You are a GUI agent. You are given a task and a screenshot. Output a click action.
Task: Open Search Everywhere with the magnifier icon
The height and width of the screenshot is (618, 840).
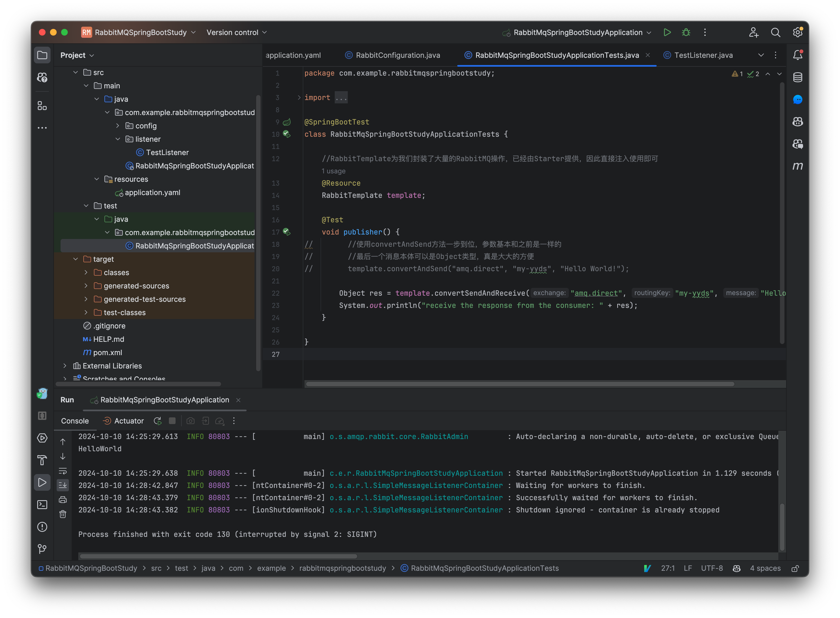776,32
